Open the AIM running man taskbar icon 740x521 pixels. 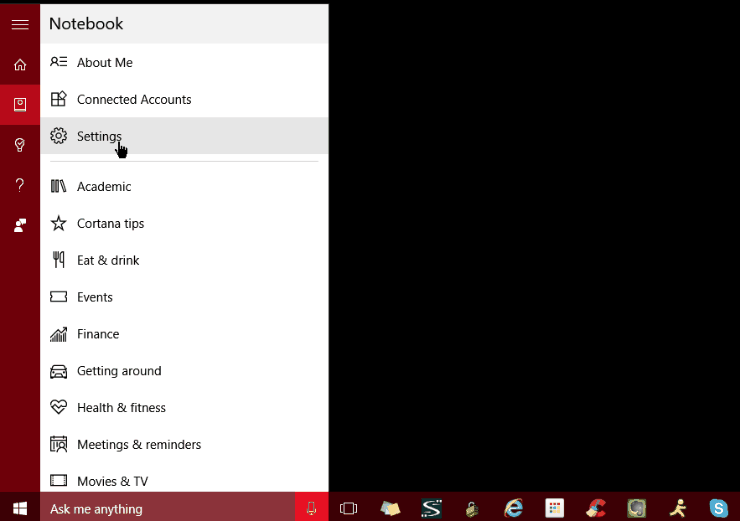[678, 508]
